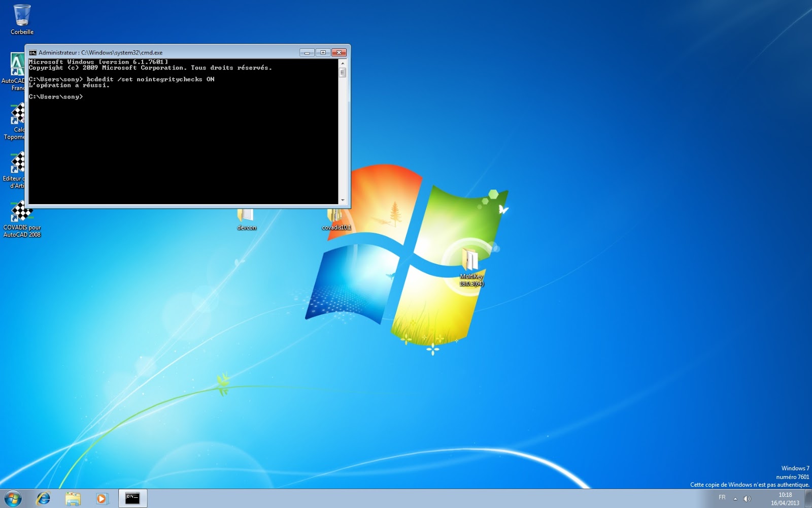This screenshot has width=812, height=508.
Task: Click the cmd scrollbar up arrow
Action: (343, 63)
